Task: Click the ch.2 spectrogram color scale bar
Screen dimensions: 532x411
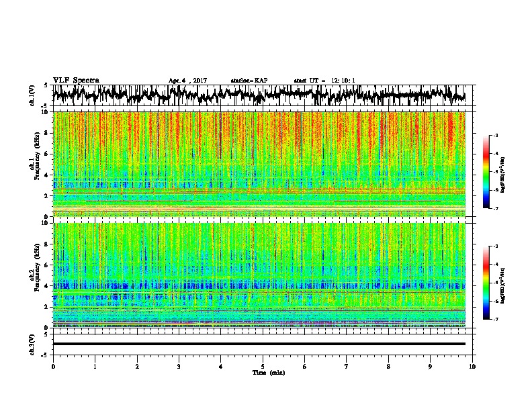Action: pyautogui.click(x=486, y=283)
